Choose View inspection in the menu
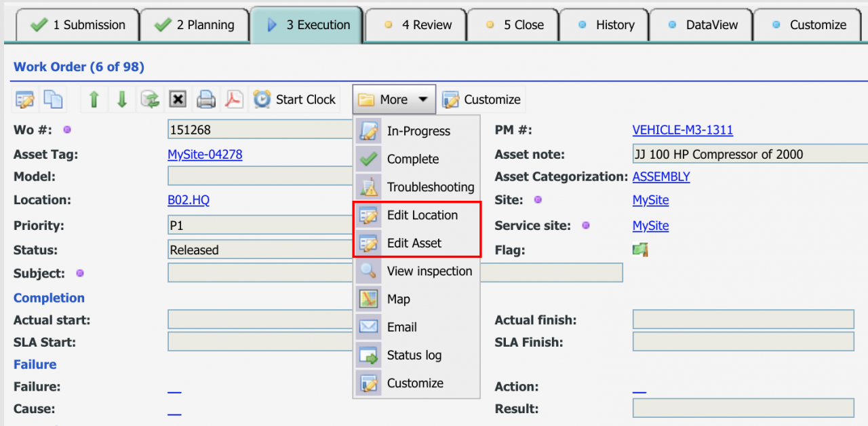The image size is (868, 426). coord(416,271)
